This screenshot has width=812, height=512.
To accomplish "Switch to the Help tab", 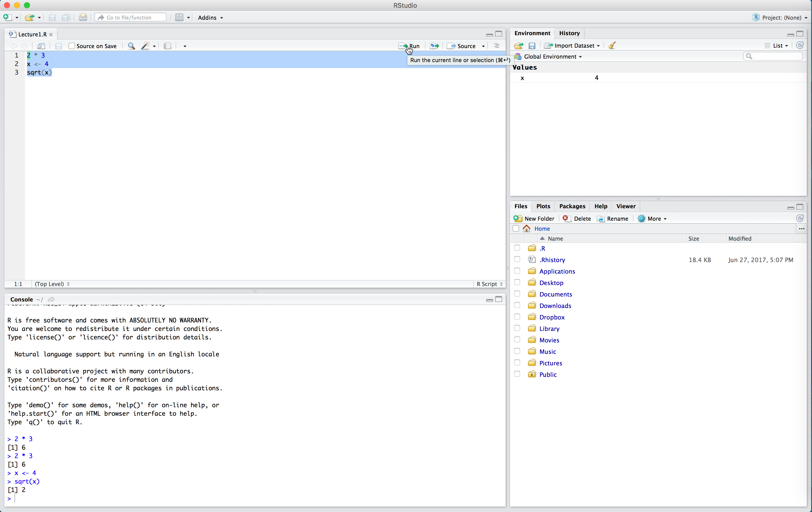I will tap(601, 206).
